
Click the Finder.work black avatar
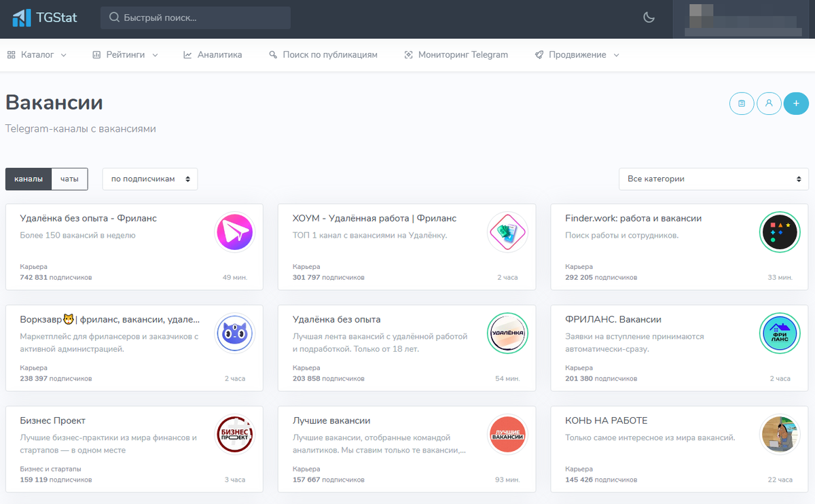pos(780,233)
